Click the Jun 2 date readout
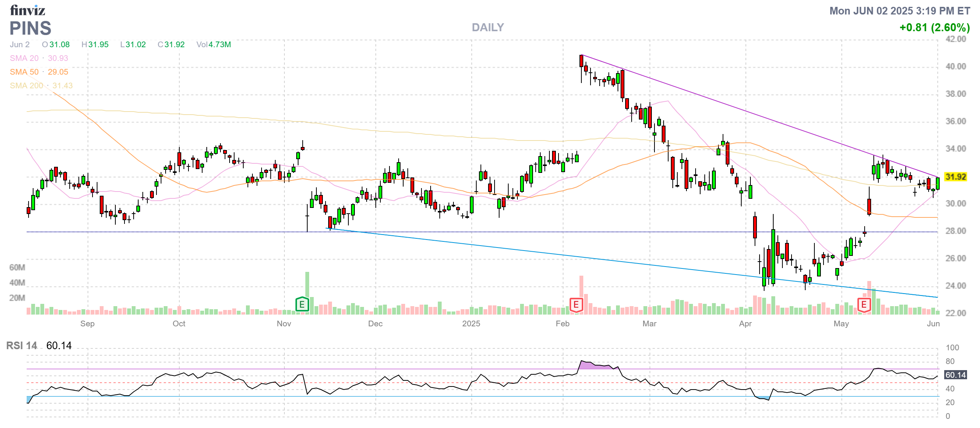This screenshot has height=428, width=980. click(x=20, y=45)
